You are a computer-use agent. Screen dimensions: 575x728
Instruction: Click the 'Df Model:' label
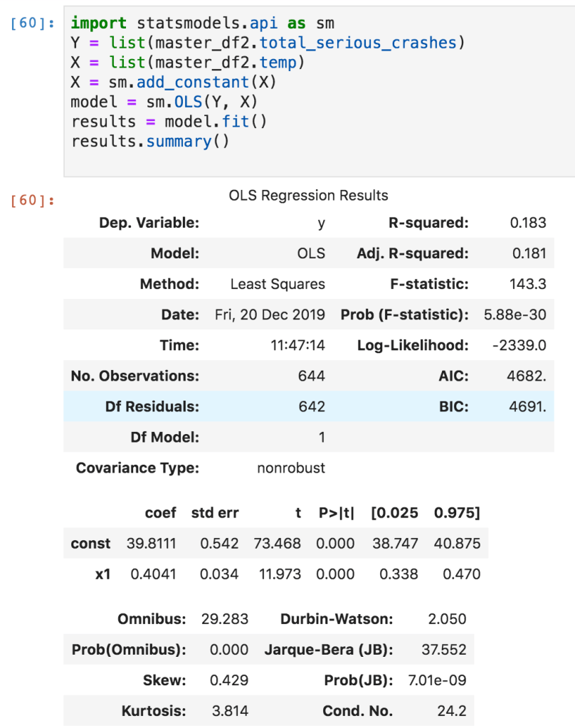coord(164,438)
